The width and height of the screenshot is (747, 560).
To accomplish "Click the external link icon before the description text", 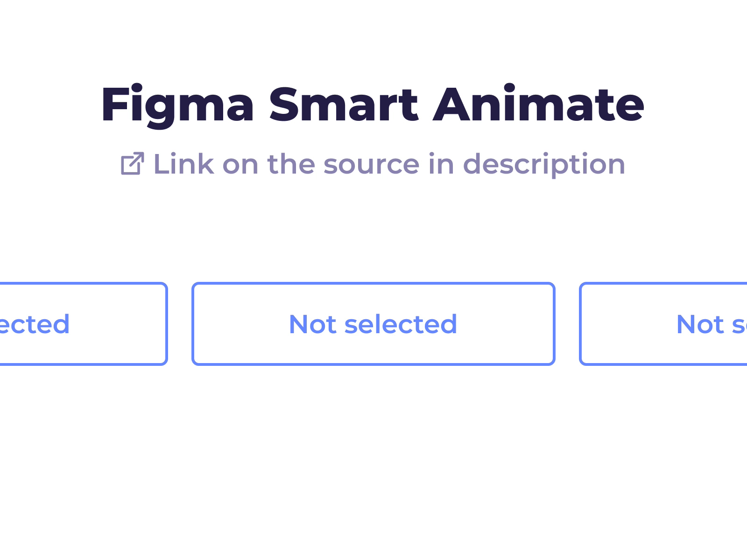I will click(132, 164).
